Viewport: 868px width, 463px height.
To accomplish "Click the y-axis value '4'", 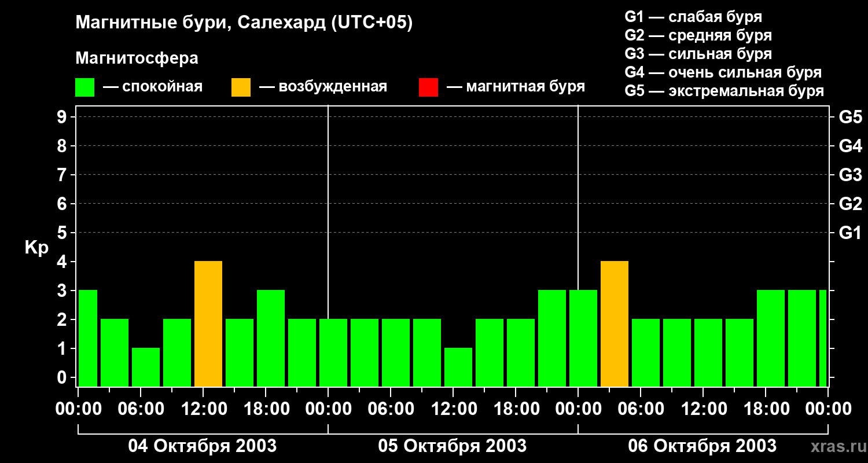I will [x=63, y=262].
